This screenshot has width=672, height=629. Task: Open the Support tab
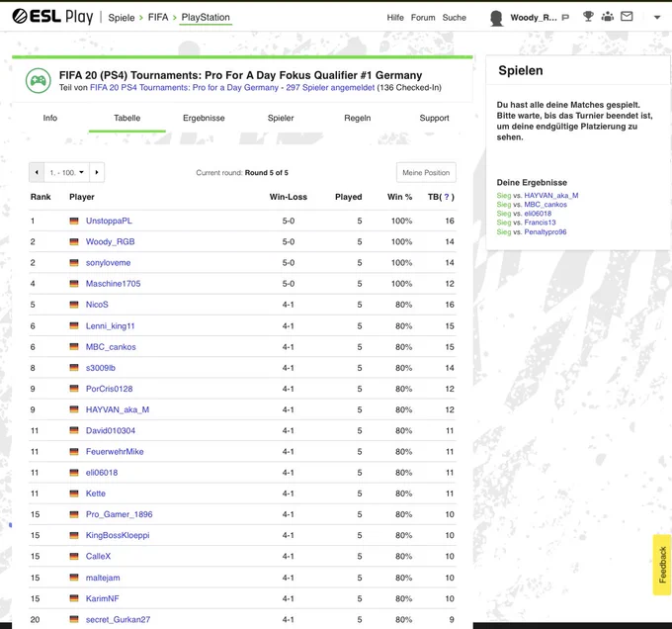(434, 118)
